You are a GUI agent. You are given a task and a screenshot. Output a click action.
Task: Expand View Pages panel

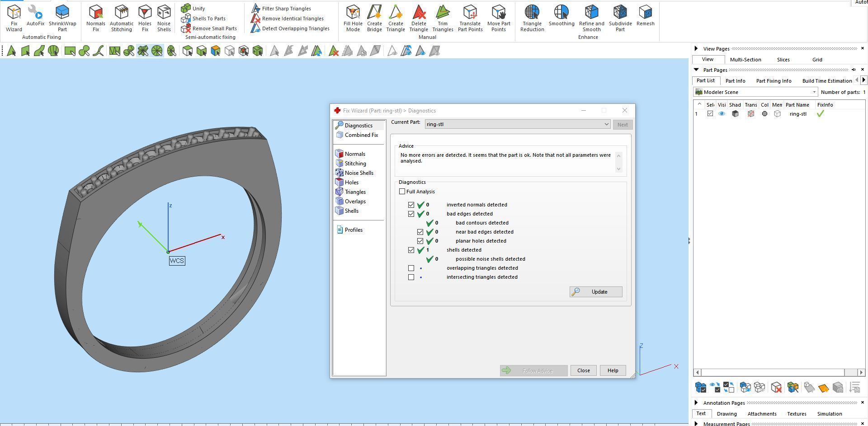(x=696, y=48)
